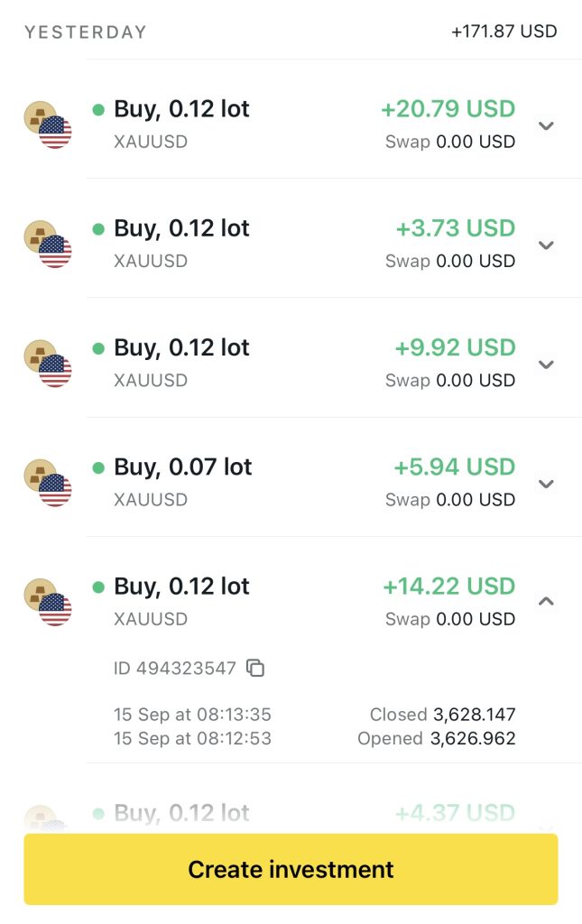Click XAUUSD icon on 0.07 lot trade

point(48,483)
